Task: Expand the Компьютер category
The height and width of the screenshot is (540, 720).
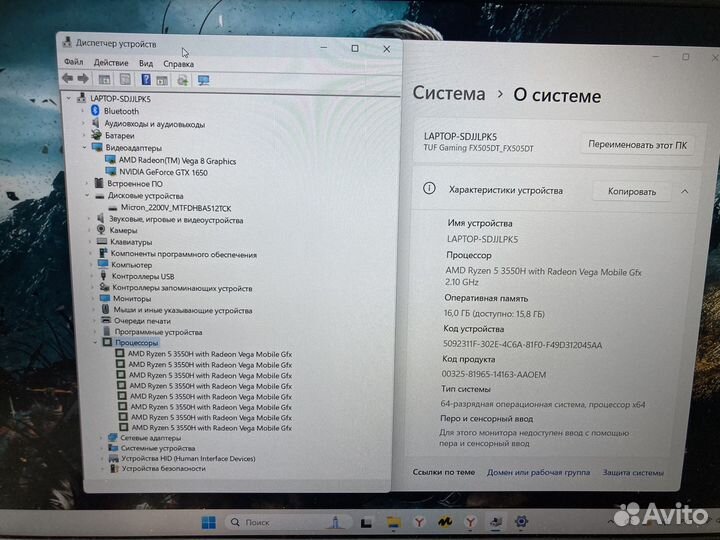Action: tap(91, 265)
